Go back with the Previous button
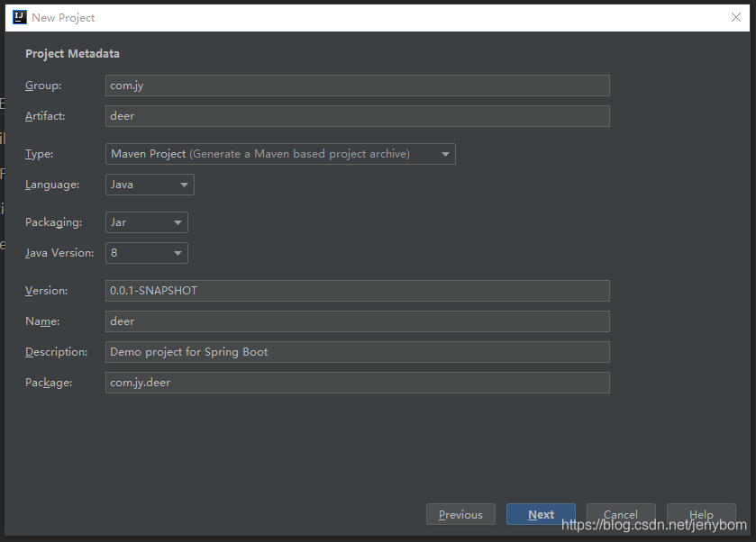756x542 pixels. click(x=460, y=514)
